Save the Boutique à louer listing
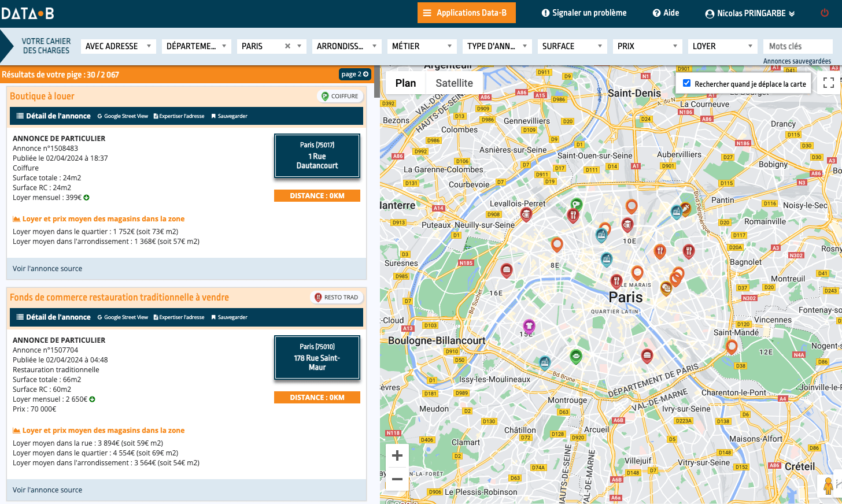This screenshot has height=504, width=842. [229, 116]
